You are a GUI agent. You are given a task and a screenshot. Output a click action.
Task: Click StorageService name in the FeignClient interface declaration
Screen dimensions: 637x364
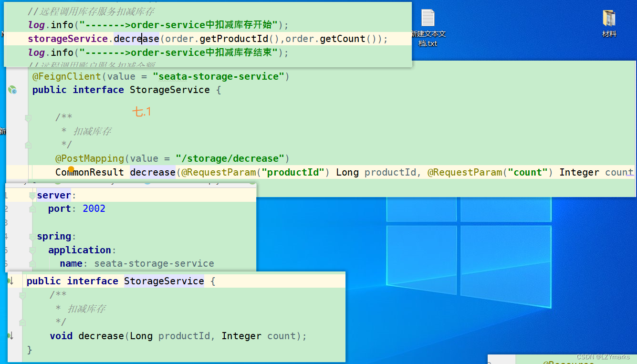pyautogui.click(x=170, y=90)
